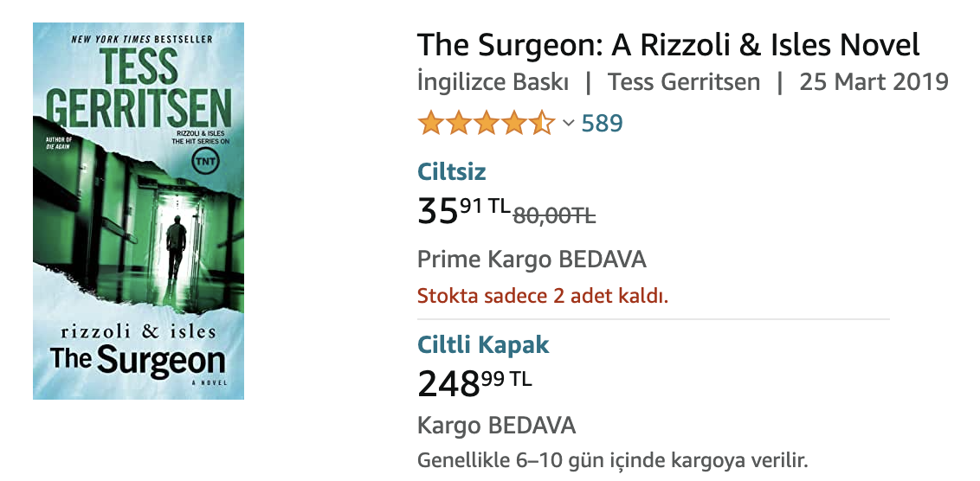Open "The Surgeon: A Rizzoli & Isles Novel" title link

tap(667, 45)
